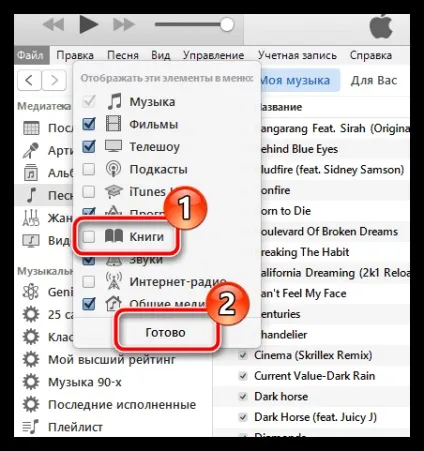The width and height of the screenshot is (424, 451).
Task: Click the Apple logo icon
Action: [381, 27]
